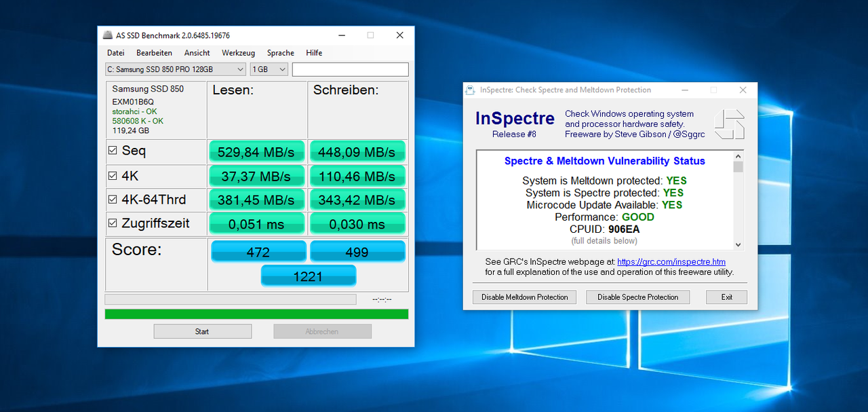Click the Release #8 label
The height and width of the screenshot is (412, 868).
514,134
